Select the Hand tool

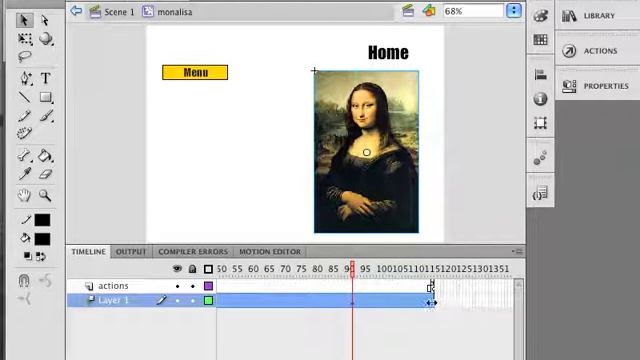coord(24,196)
